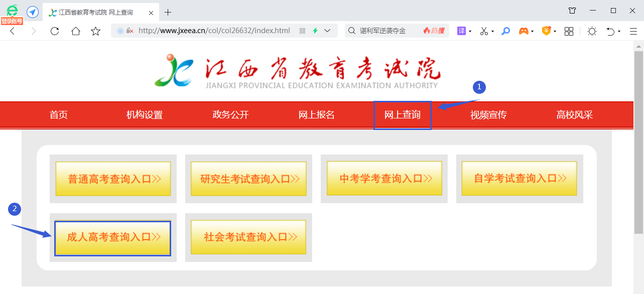Click the 研究生考试查询入口 button
This screenshot has height=294, width=644.
coord(248,179)
